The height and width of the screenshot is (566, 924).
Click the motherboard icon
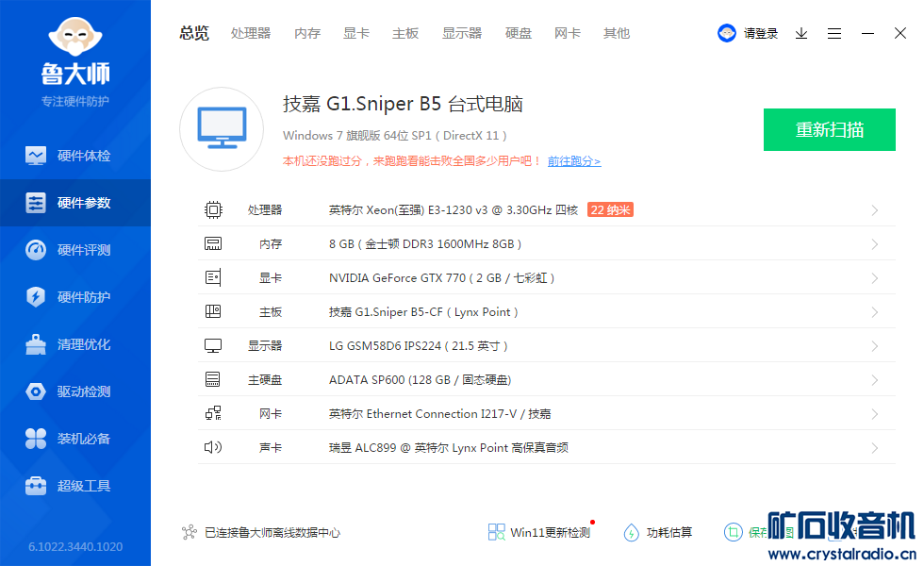pos(213,311)
